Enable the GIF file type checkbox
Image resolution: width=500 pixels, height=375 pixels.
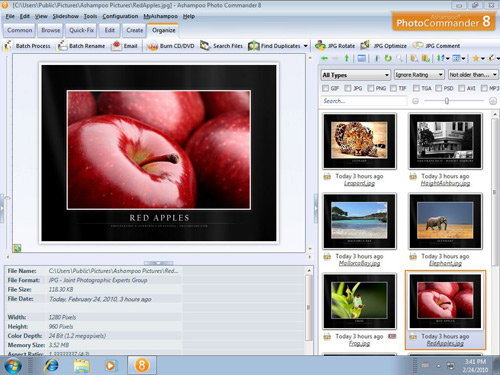point(325,88)
